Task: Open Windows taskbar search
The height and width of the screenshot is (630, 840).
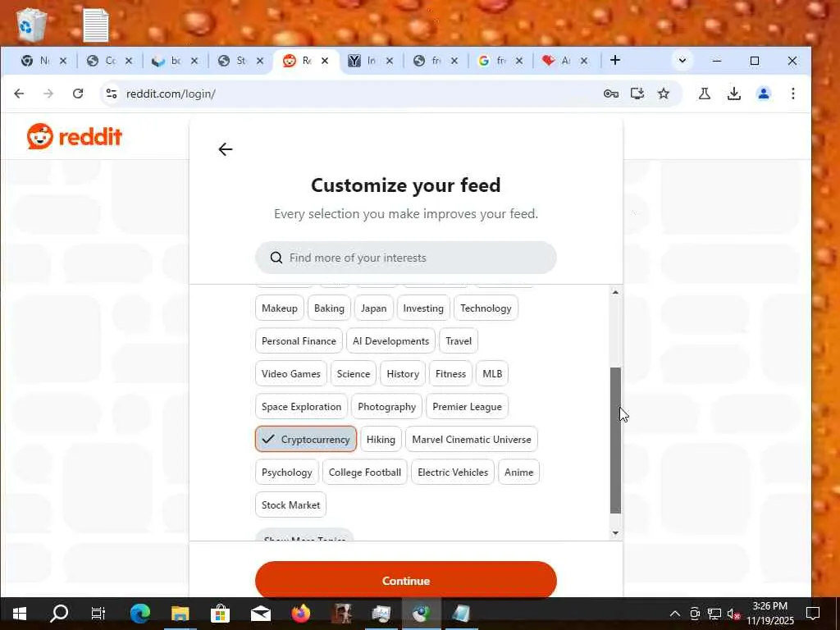Action: (59, 614)
